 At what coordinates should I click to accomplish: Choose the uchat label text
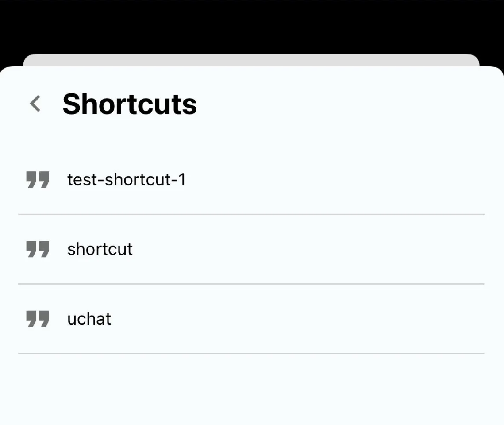pyautogui.click(x=89, y=319)
